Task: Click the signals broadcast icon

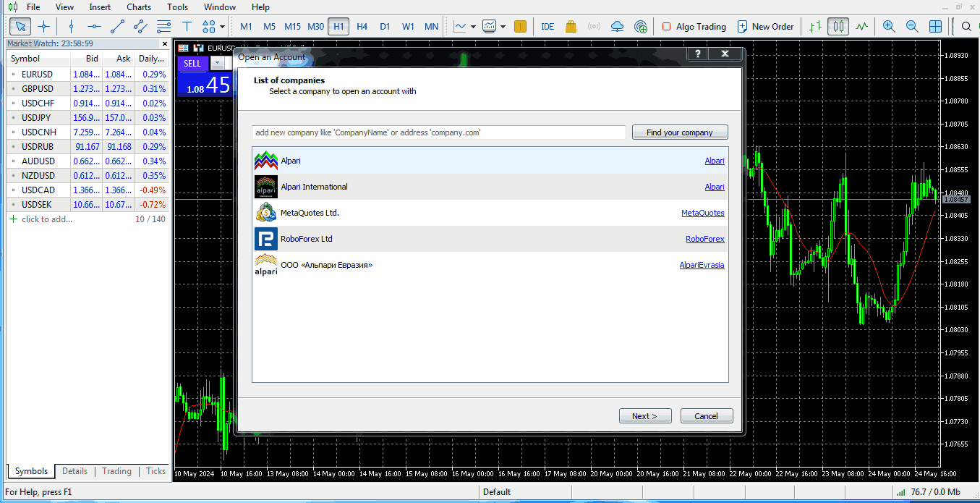Action: tap(594, 27)
